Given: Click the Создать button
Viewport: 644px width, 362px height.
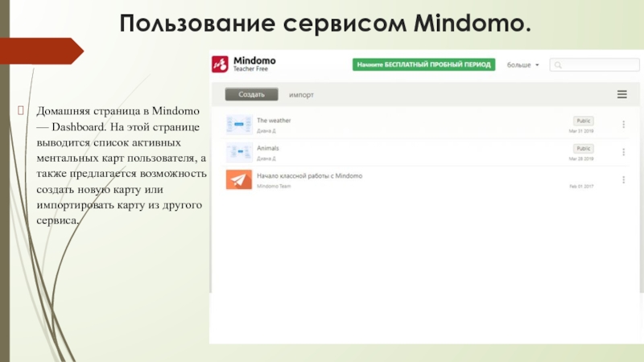Looking at the screenshot, I should point(251,94).
